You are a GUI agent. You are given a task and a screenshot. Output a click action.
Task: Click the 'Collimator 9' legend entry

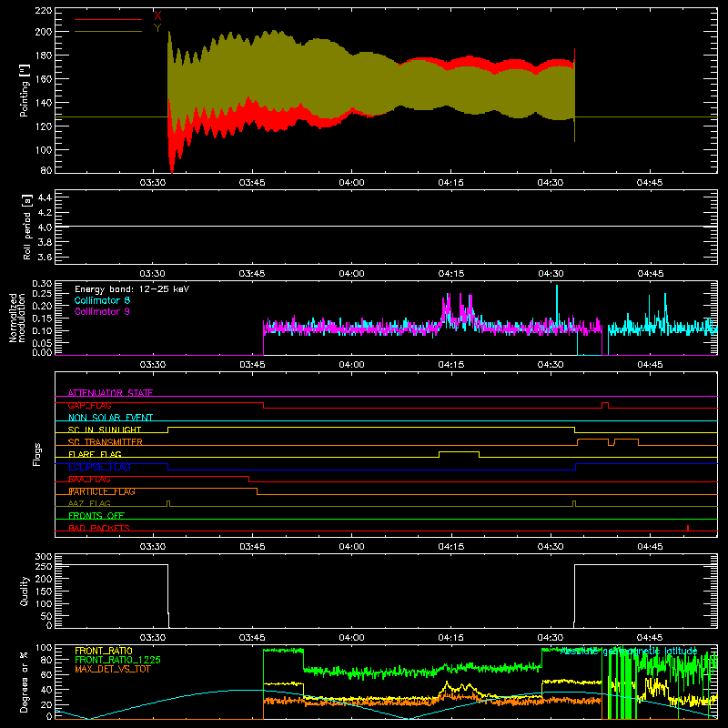point(102,311)
